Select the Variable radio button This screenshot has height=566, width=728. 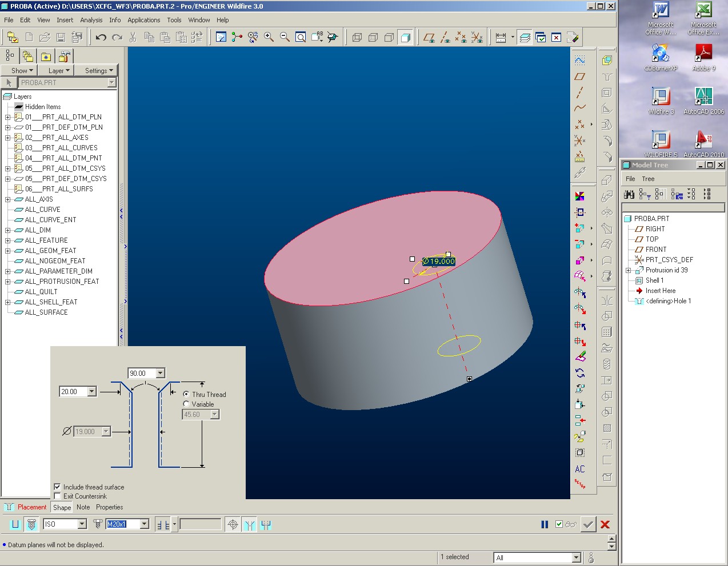pos(186,404)
